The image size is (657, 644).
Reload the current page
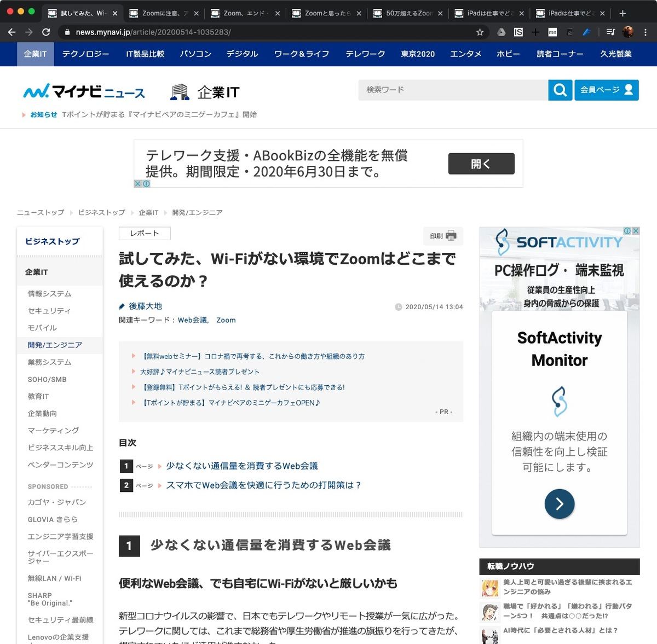(x=46, y=32)
